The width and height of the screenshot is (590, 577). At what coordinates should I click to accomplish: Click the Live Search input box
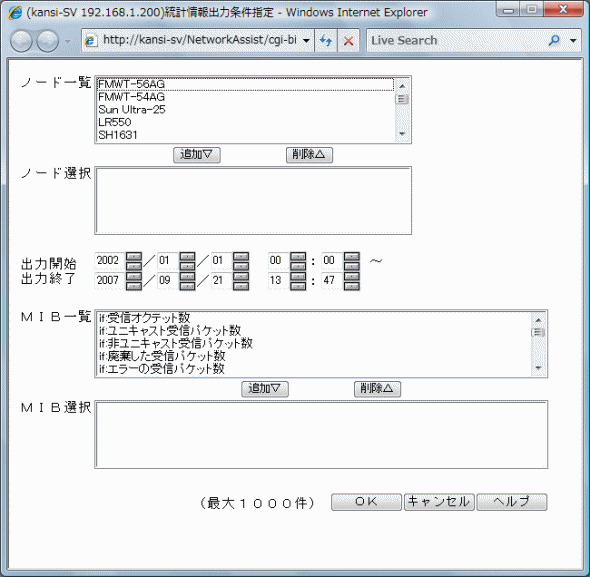(457, 40)
